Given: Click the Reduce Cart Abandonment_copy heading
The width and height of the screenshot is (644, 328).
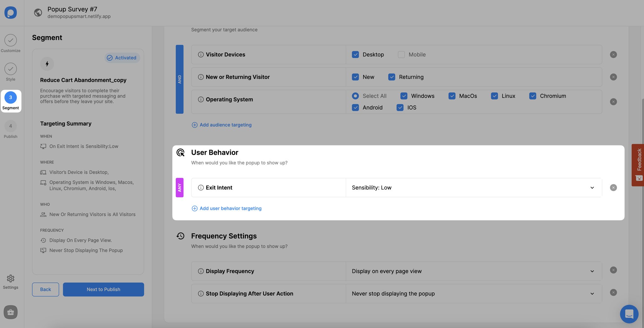Looking at the screenshot, I should pos(83,80).
